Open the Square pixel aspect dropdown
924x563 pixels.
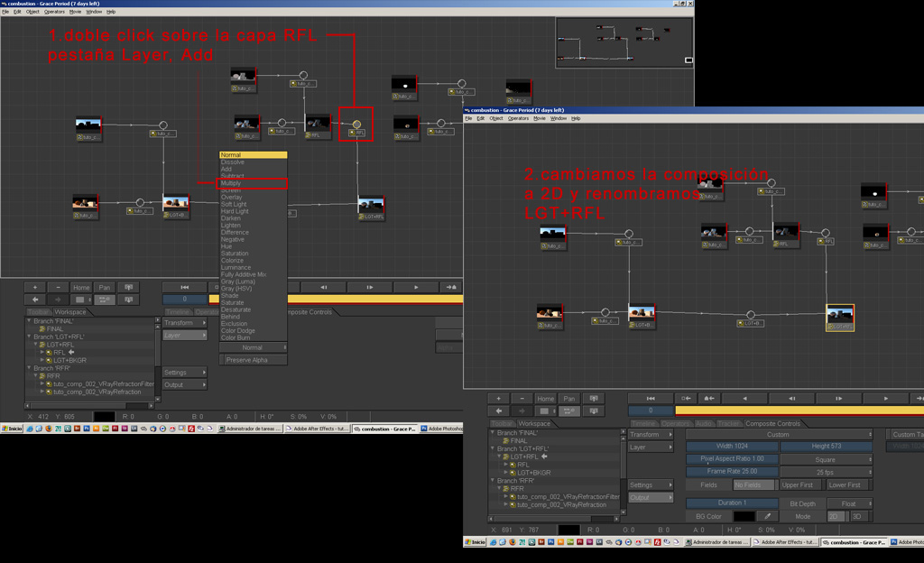click(x=827, y=459)
